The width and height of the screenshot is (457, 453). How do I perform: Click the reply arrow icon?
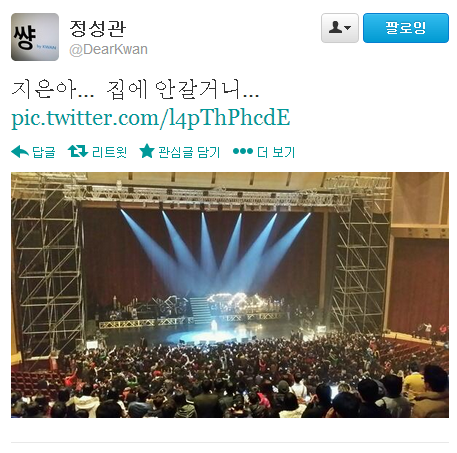(x=20, y=152)
